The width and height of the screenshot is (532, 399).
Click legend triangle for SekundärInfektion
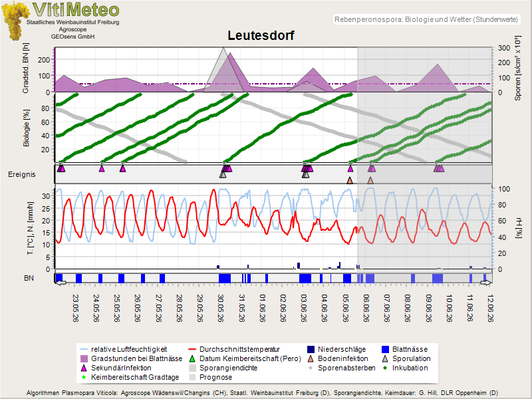click(x=84, y=368)
